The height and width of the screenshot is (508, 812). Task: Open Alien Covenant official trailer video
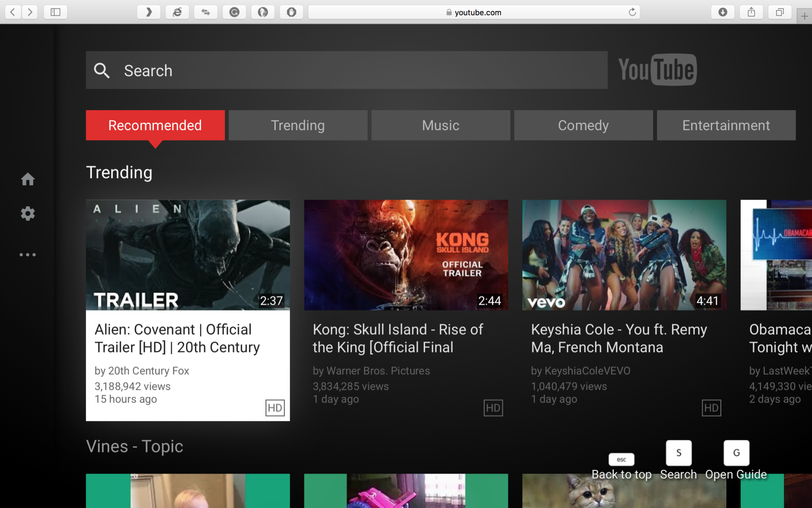pyautogui.click(x=188, y=254)
